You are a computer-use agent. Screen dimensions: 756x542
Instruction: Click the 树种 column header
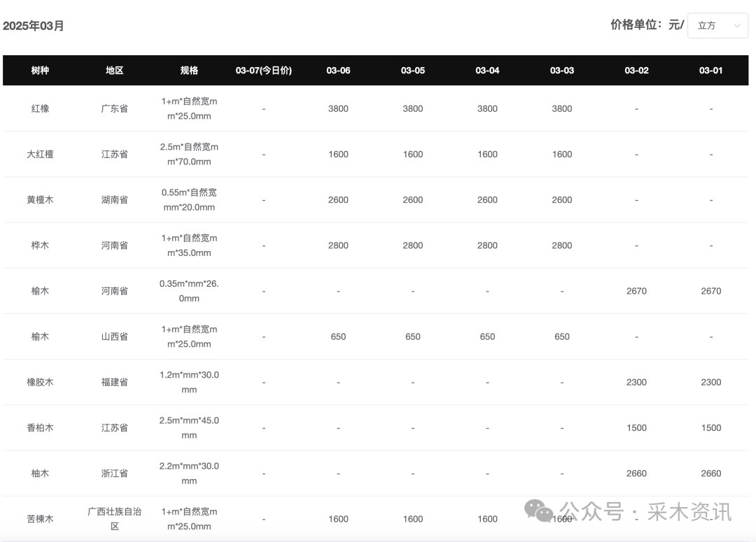[x=40, y=71]
